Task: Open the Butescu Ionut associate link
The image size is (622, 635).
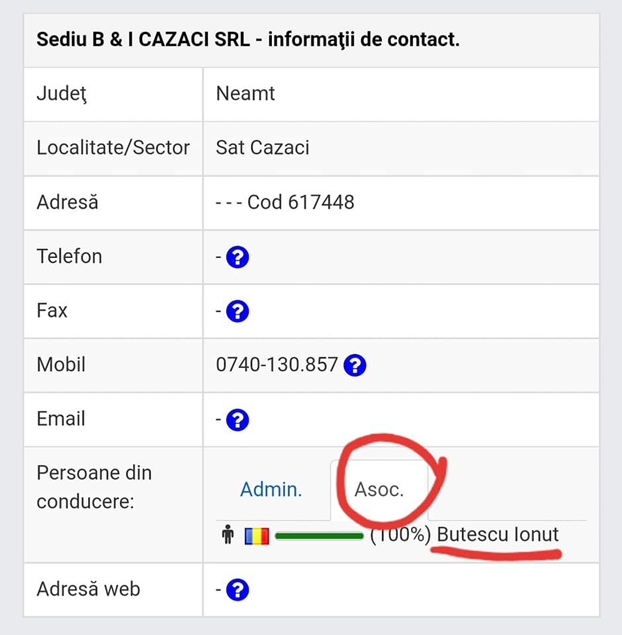Action: click(x=498, y=535)
